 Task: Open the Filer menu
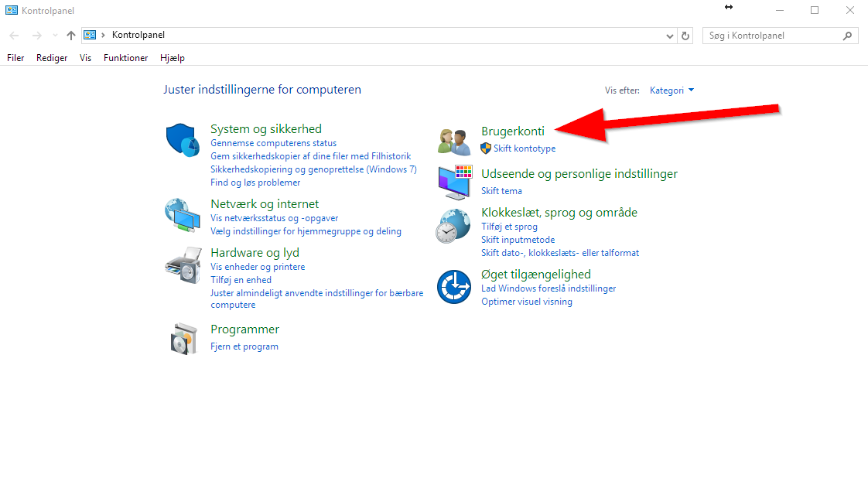pyautogui.click(x=15, y=58)
